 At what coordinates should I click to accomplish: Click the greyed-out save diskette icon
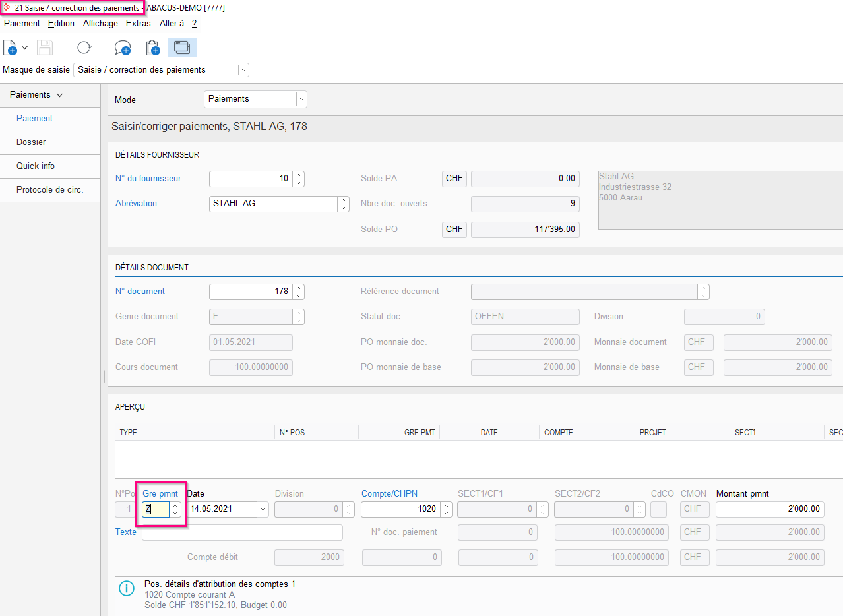pos(44,47)
